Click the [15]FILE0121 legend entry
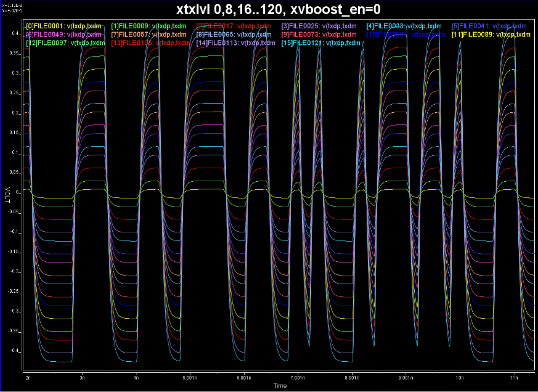Viewport: 538px width, 392px height. coord(319,43)
